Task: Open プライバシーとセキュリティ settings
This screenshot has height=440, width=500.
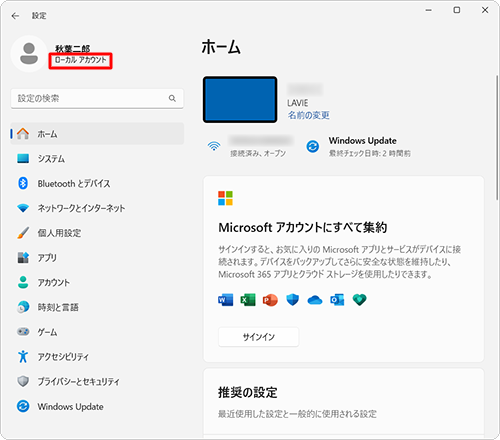Action: tap(97, 381)
